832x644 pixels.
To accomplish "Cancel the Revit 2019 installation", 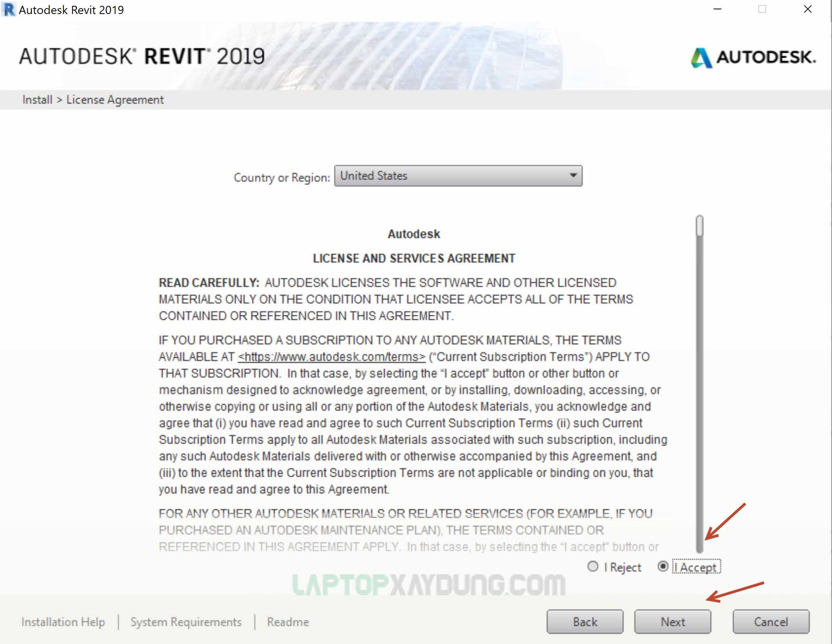I will point(770,621).
